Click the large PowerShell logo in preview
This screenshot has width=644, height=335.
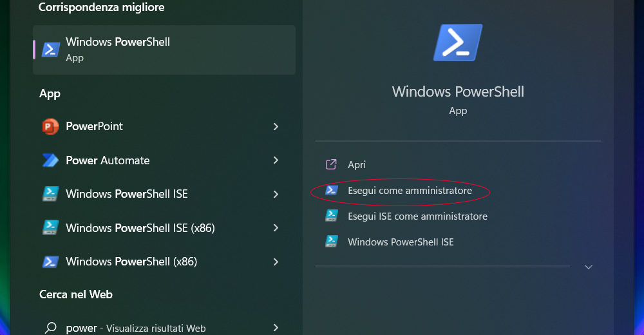(458, 43)
